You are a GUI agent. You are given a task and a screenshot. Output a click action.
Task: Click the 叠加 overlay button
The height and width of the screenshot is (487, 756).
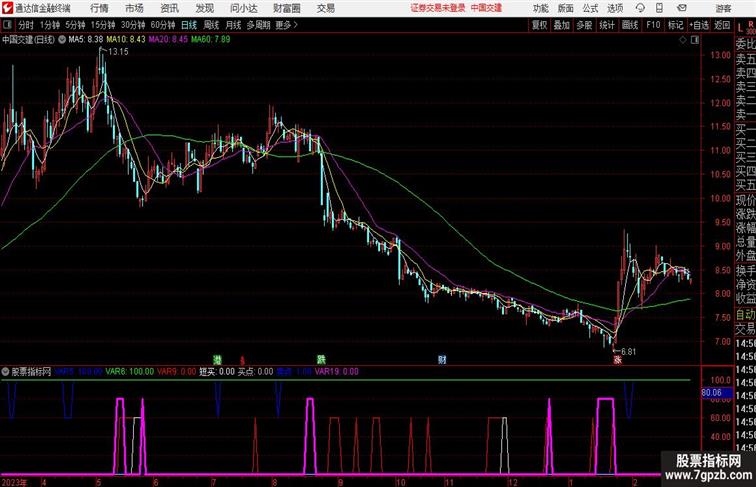[562, 25]
